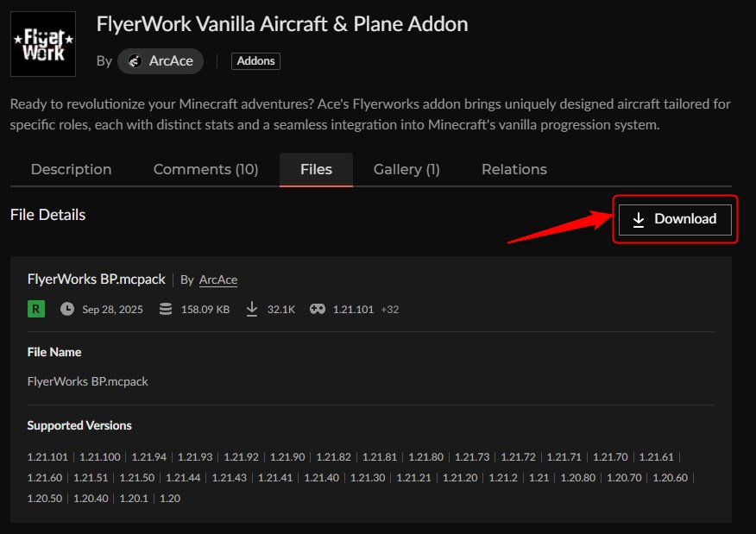
Task: Click the clock icon beside Sep 28, 2025
Action: [66, 308]
